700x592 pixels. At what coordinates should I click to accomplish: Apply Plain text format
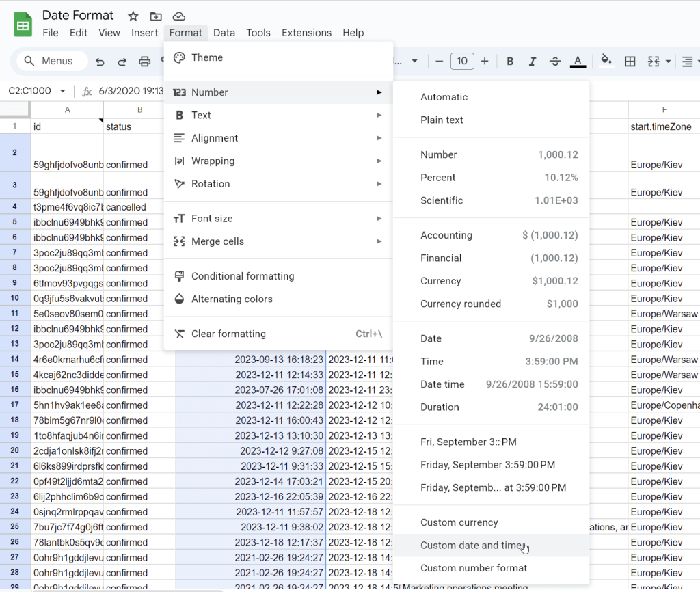point(491,120)
